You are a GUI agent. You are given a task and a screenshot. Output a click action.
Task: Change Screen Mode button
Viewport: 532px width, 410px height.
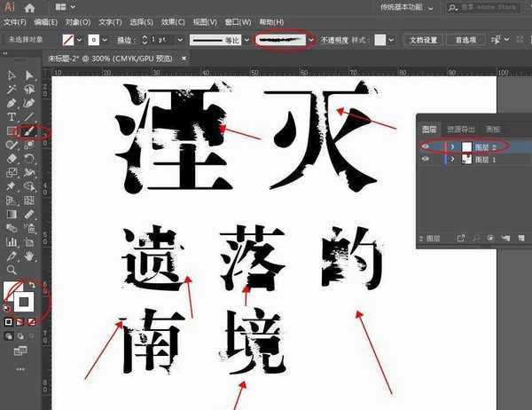coord(20,351)
